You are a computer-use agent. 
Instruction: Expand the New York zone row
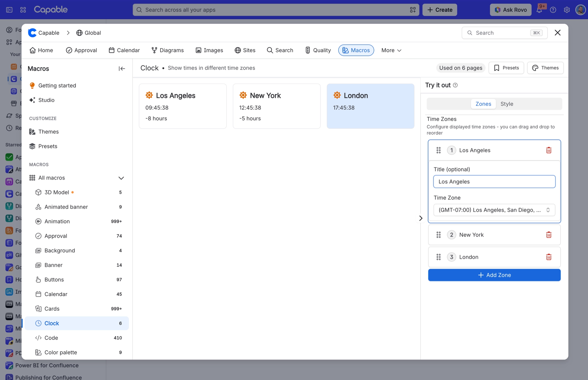(494, 235)
